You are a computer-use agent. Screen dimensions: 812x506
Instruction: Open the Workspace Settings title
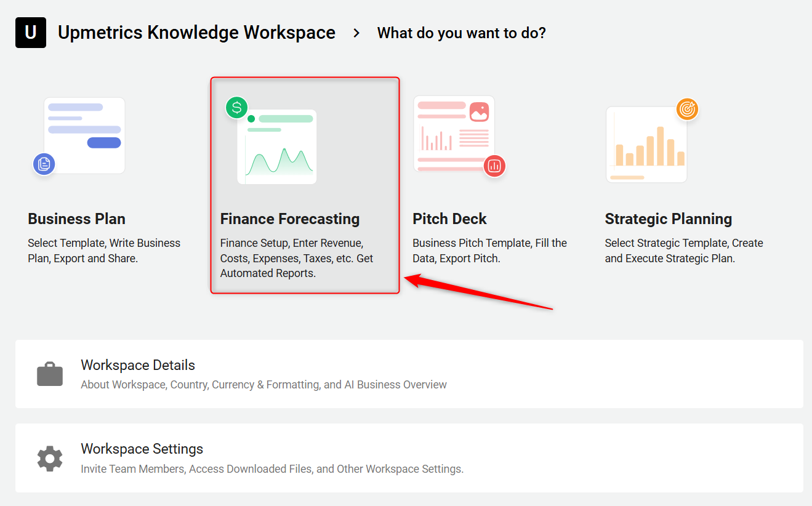[x=142, y=449]
